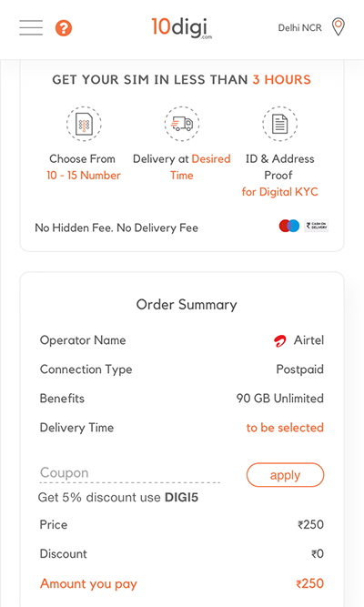Tap 'for Digital KYC' text
364x607 pixels.
click(x=280, y=192)
